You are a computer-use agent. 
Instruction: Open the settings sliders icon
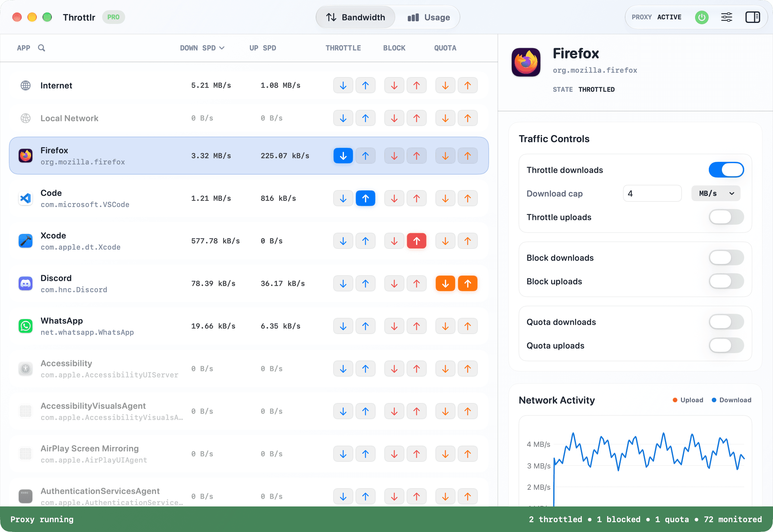point(726,17)
